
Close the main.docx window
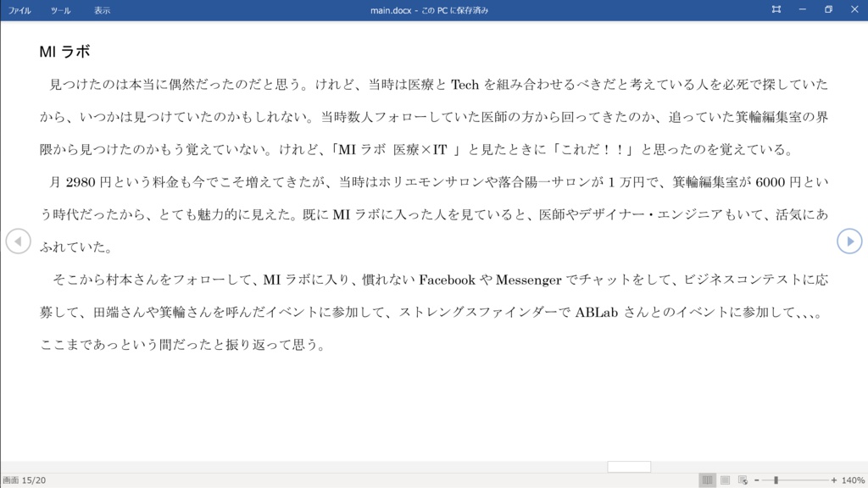pyautogui.click(x=854, y=9)
